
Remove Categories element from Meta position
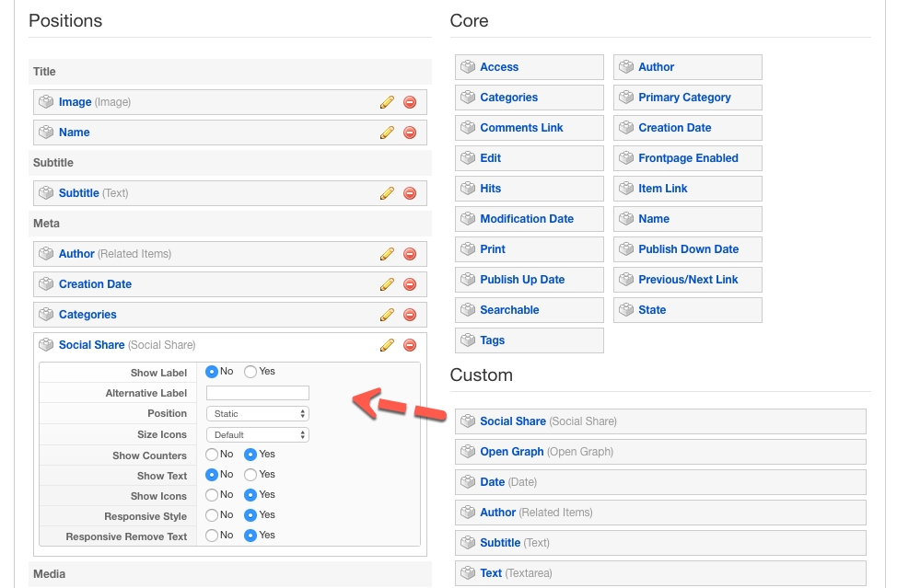(410, 315)
